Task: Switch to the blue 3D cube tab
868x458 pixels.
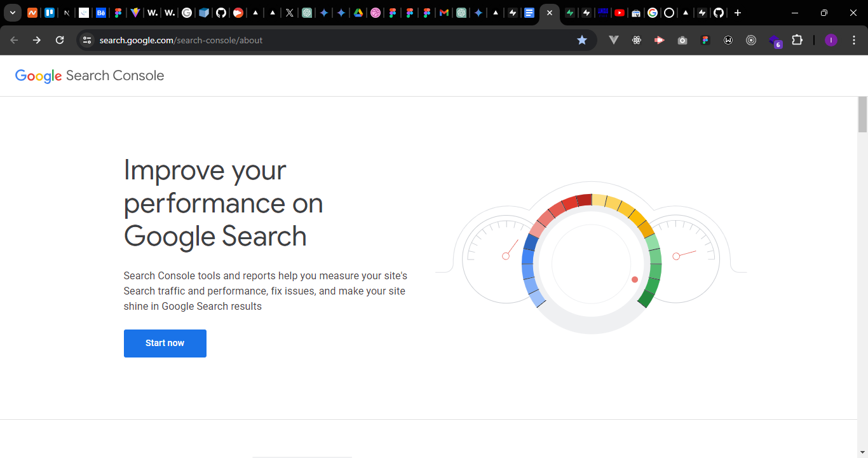Action: (x=204, y=13)
